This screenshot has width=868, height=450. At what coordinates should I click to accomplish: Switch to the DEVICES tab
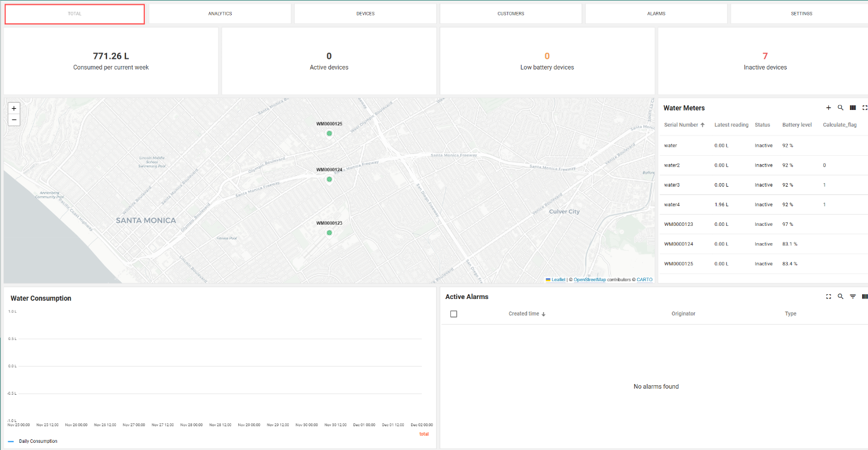coord(365,13)
